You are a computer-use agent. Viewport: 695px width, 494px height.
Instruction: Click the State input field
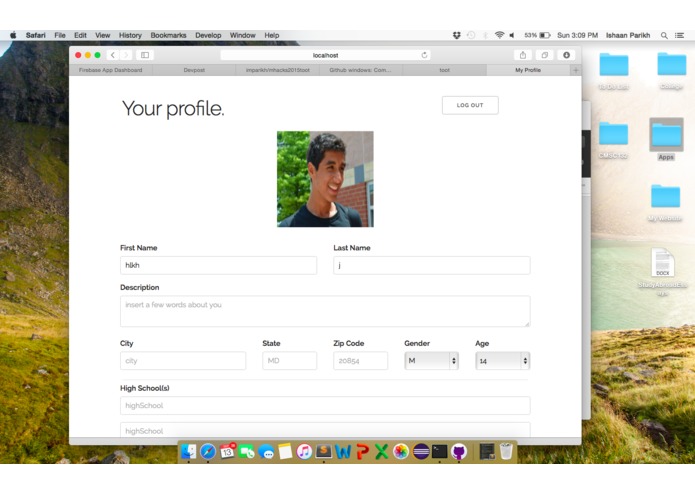(x=289, y=361)
